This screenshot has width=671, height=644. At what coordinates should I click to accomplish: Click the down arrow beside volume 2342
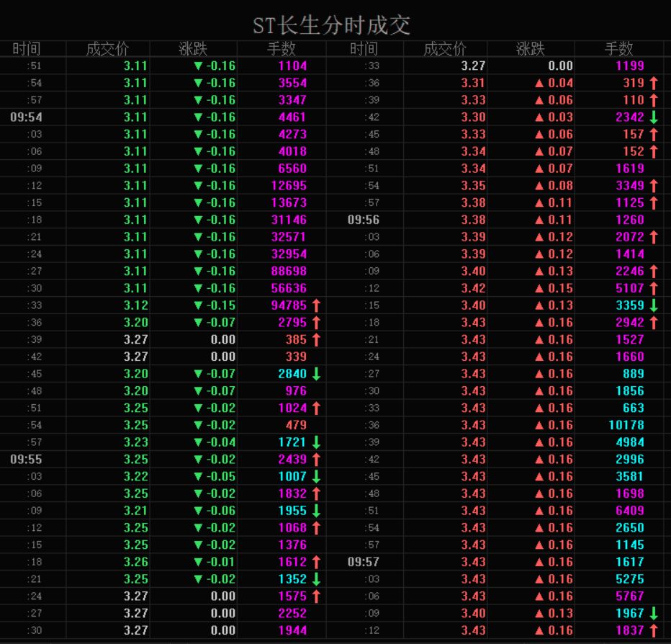(654, 117)
